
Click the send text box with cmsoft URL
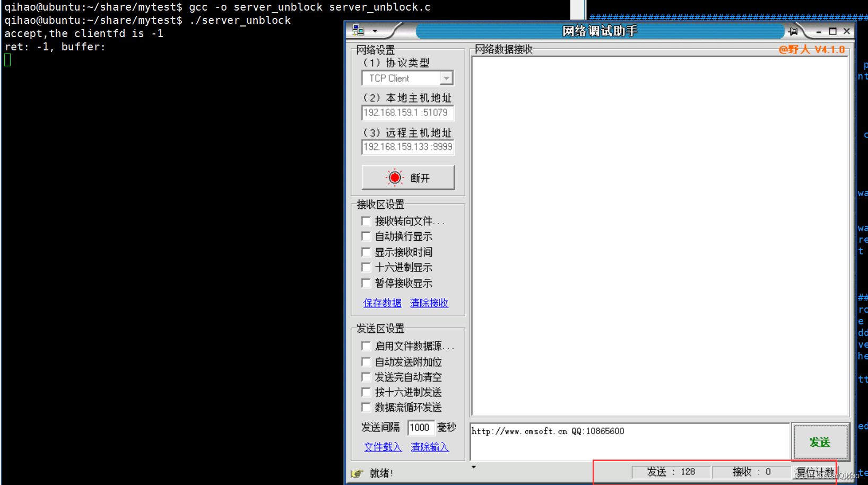click(x=630, y=442)
